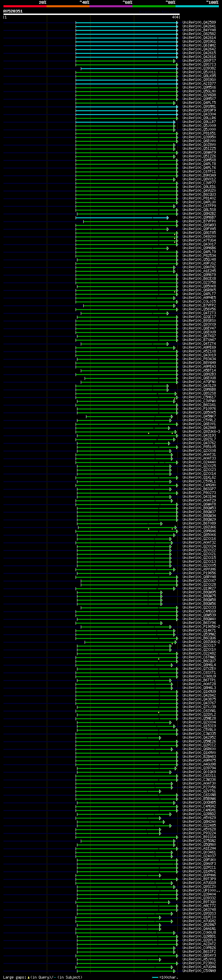The height and width of the screenshot is (980, 222).
Task: Select the UniRef100_C0KHJ8 label
Action: (x=199, y=932)
